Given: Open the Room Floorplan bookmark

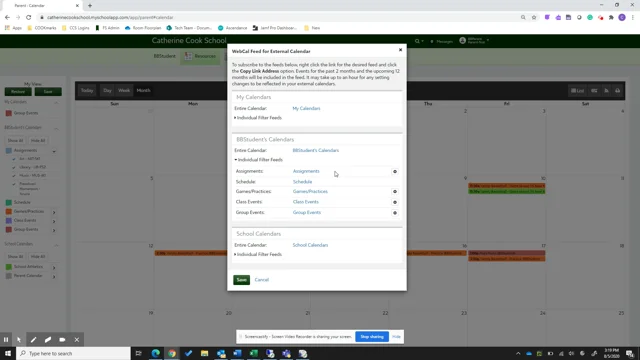Looking at the screenshot, I should coord(143,28).
